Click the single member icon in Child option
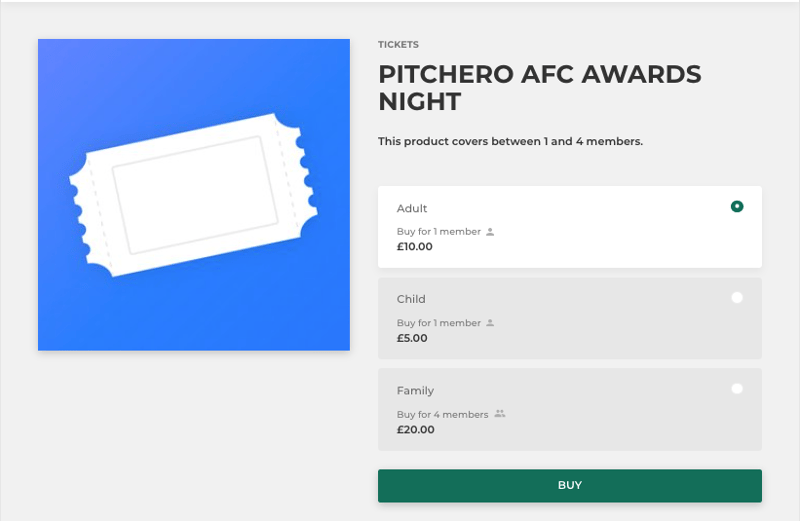 (x=490, y=323)
